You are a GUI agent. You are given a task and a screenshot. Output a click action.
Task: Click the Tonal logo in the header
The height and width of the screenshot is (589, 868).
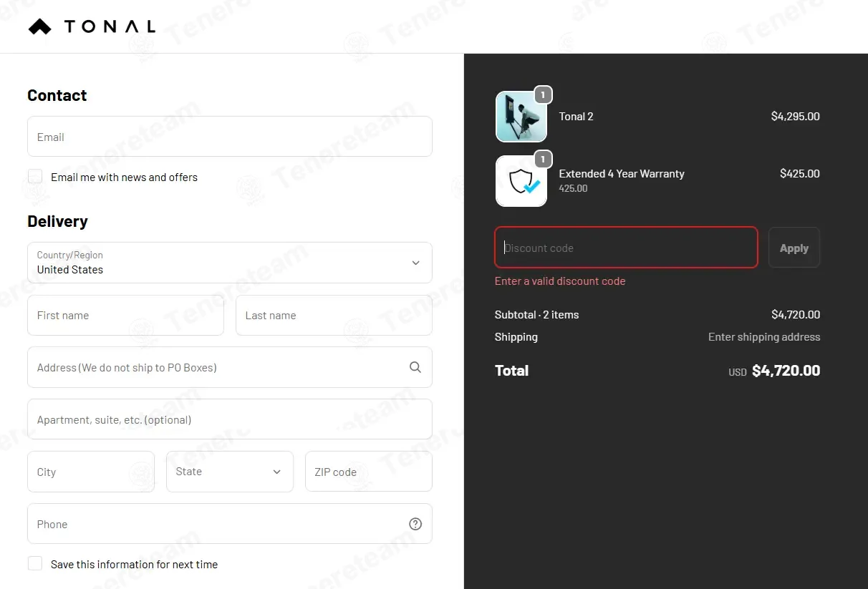pos(92,27)
